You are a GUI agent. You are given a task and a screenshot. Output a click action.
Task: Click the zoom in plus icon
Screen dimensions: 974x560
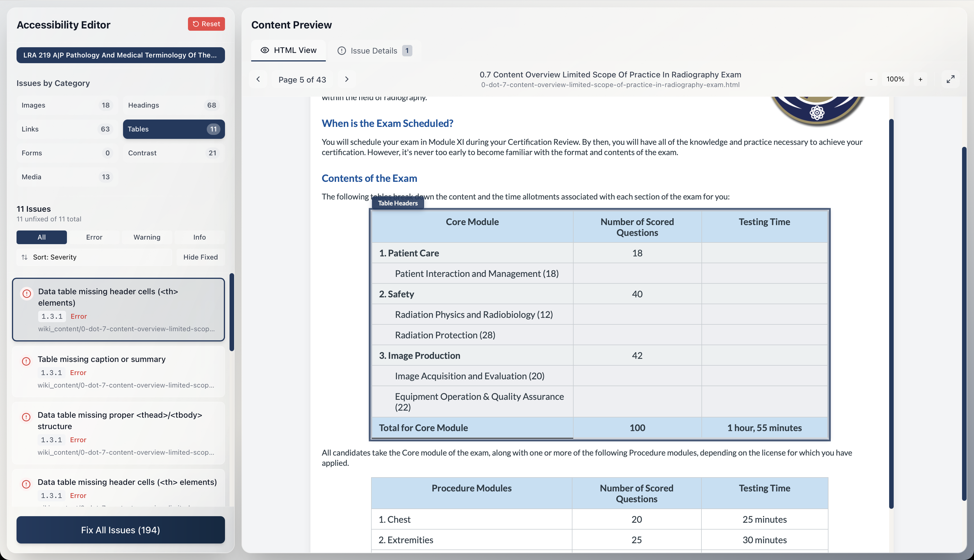coord(921,79)
